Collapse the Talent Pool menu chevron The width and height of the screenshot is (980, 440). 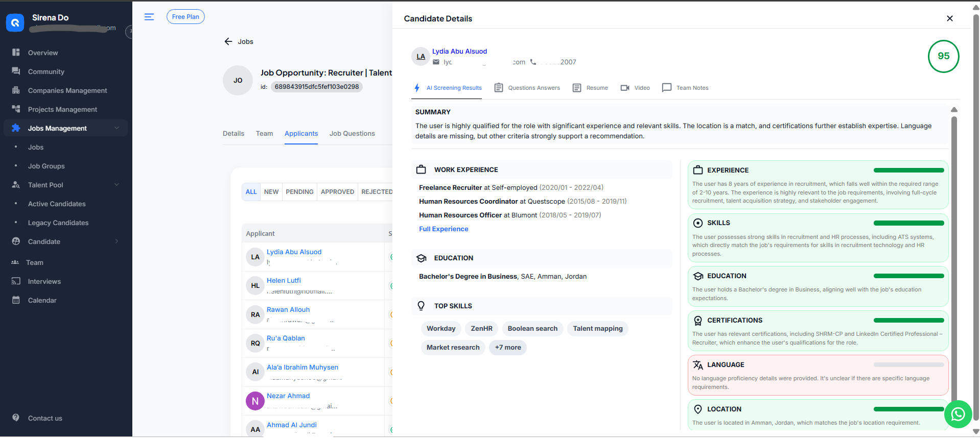pyautogui.click(x=116, y=184)
